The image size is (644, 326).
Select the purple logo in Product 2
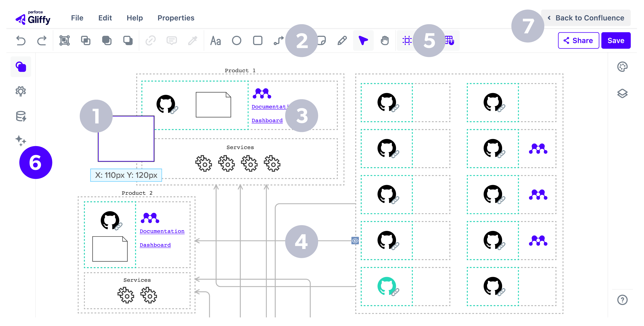pos(150,218)
